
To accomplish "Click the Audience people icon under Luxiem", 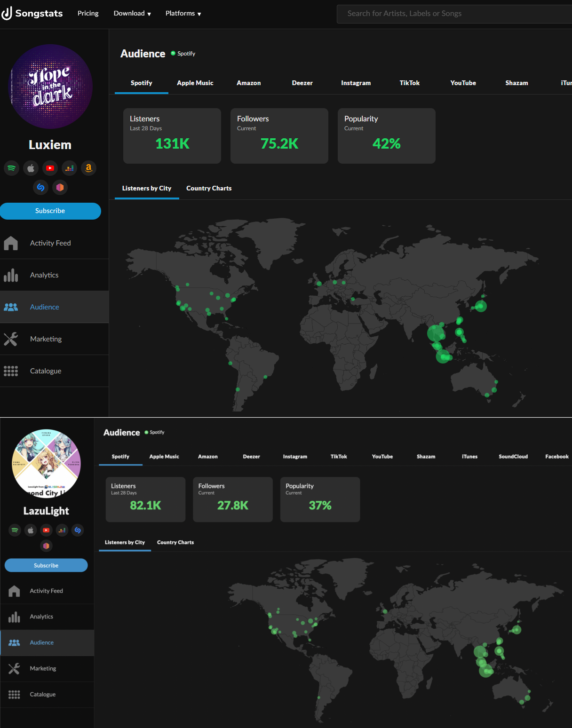I will [x=11, y=307].
